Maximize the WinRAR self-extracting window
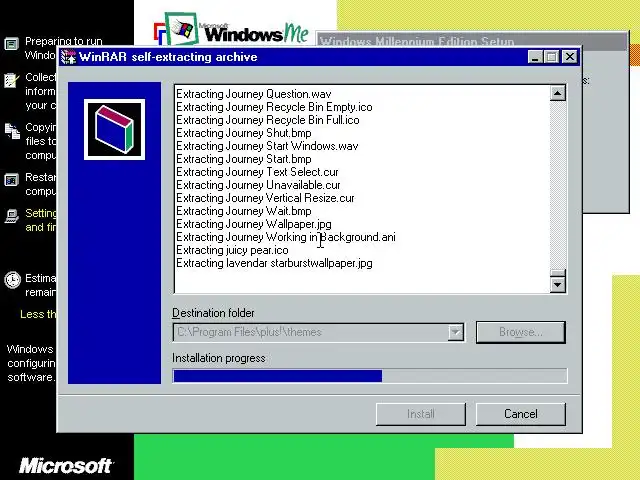The image size is (640, 480). pyautogui.click(x=551, y=57)
